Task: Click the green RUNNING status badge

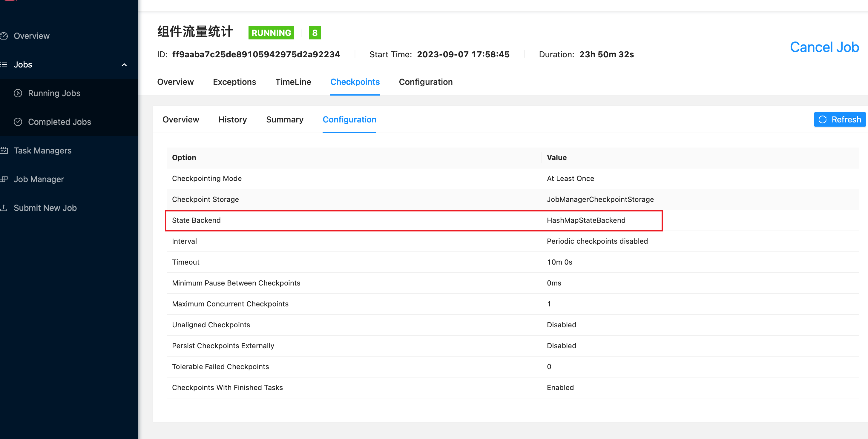Action: [x=271, y=33]
